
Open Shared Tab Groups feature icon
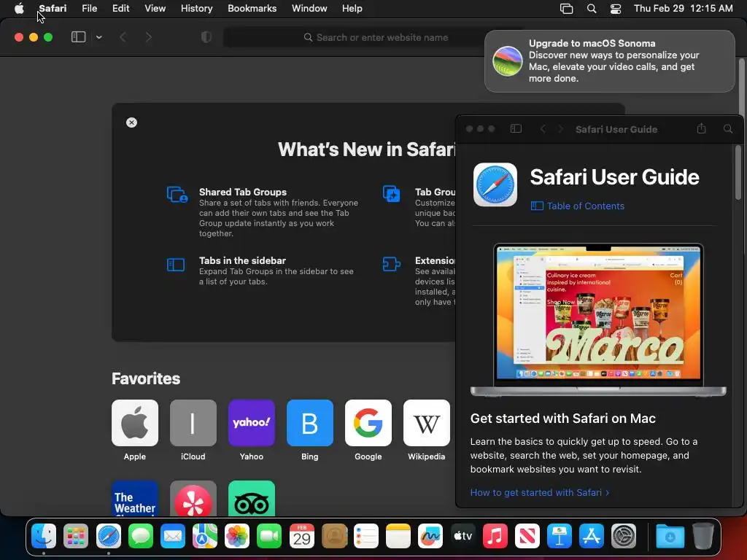pyautogui.click(x=177, y=195)
